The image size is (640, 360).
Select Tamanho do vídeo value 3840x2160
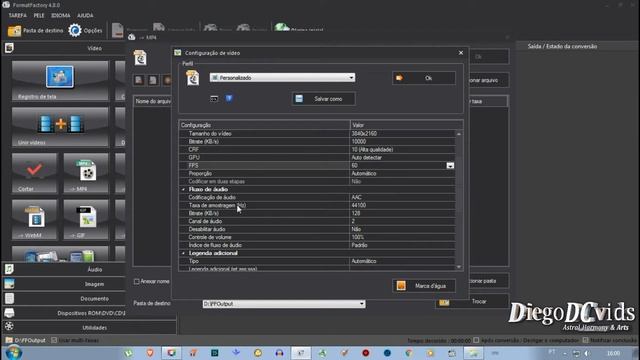(402, 133)
